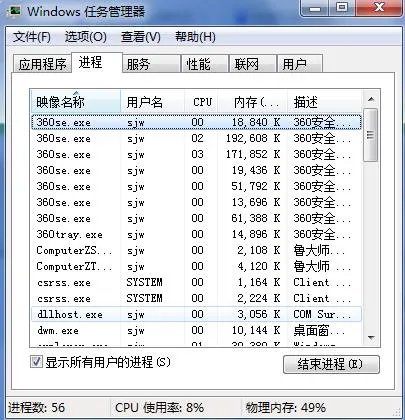Screen dimensions: 405x420
Task: Click the 4,120 K memory cell
Action: click(x=259, y=266)
